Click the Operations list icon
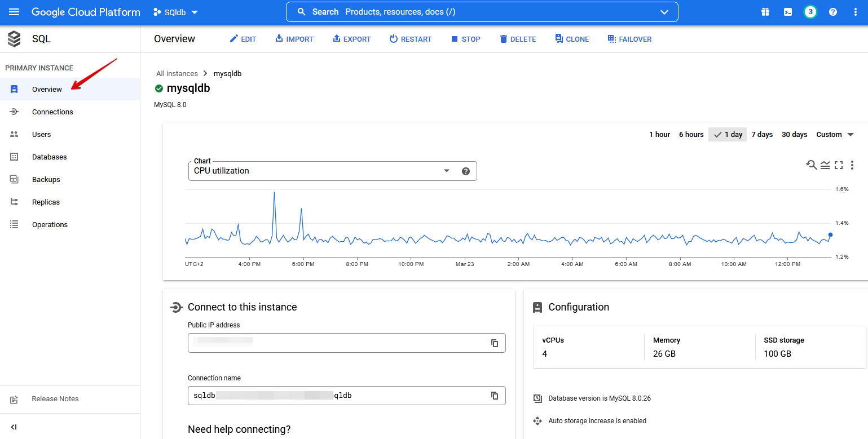Image resolution: width=868 pixels, height=439 pixels. click(14, 224)
